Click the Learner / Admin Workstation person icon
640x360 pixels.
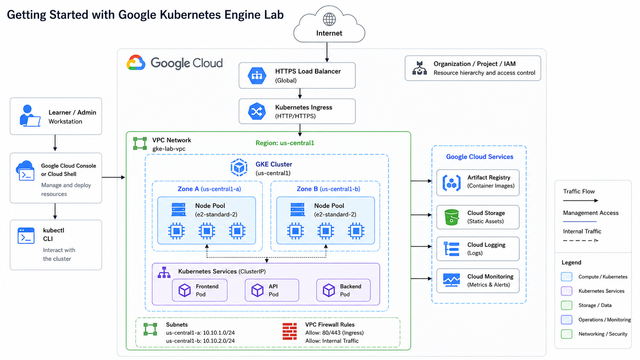tap(29, 116)
